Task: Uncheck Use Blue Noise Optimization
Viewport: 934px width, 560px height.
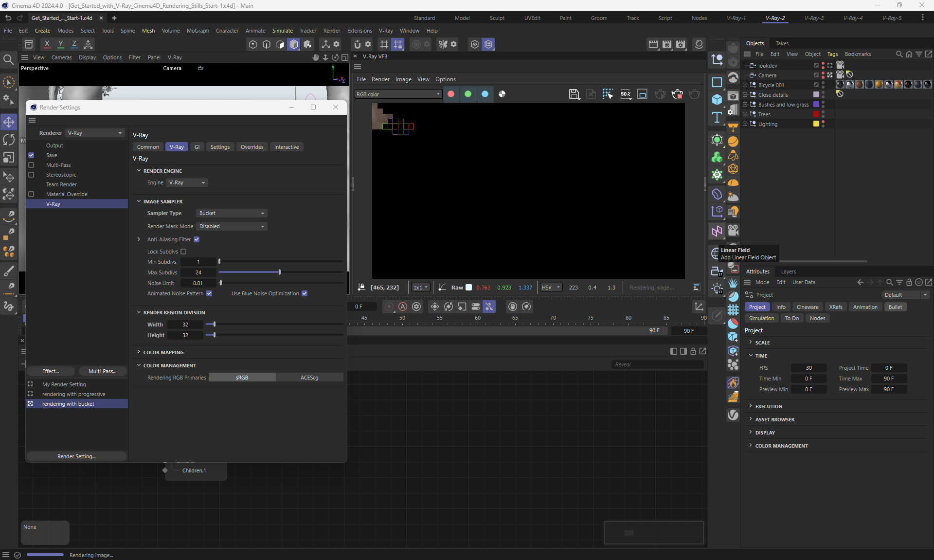Action: 305,293
